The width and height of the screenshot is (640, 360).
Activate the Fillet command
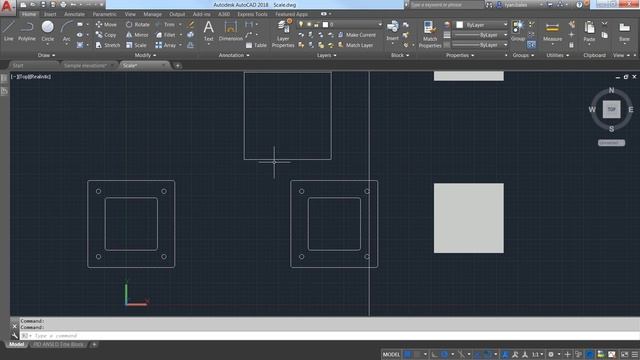pos(165,35)
